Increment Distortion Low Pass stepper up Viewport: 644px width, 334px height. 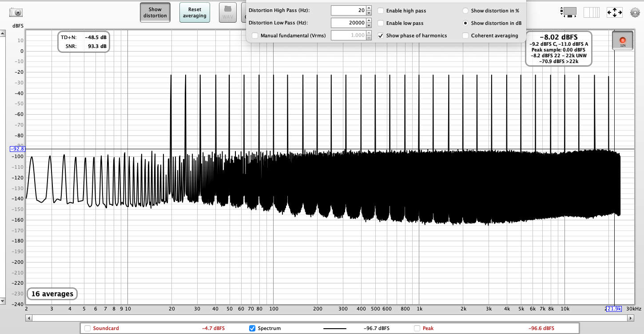pyautogui.click(x=369, y=20)
